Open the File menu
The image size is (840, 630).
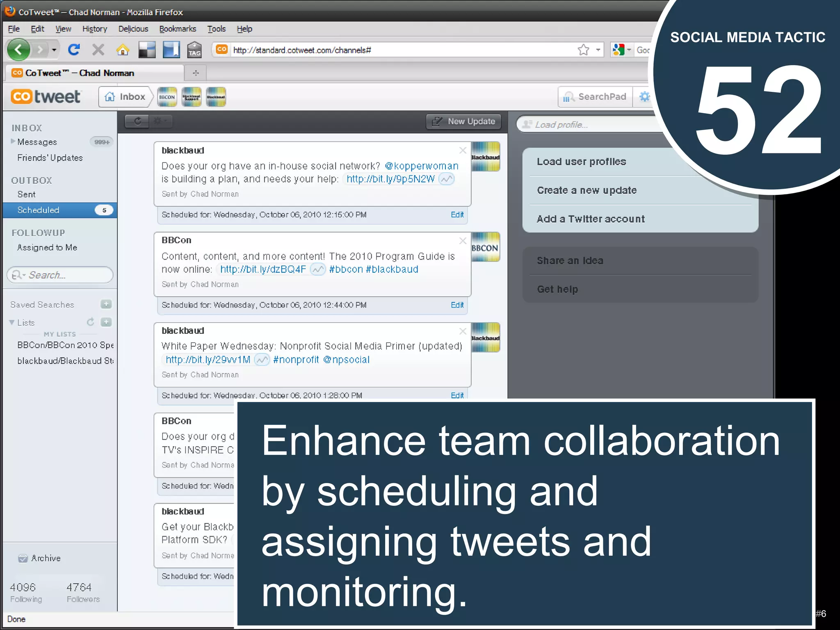(x=14, y=29)
